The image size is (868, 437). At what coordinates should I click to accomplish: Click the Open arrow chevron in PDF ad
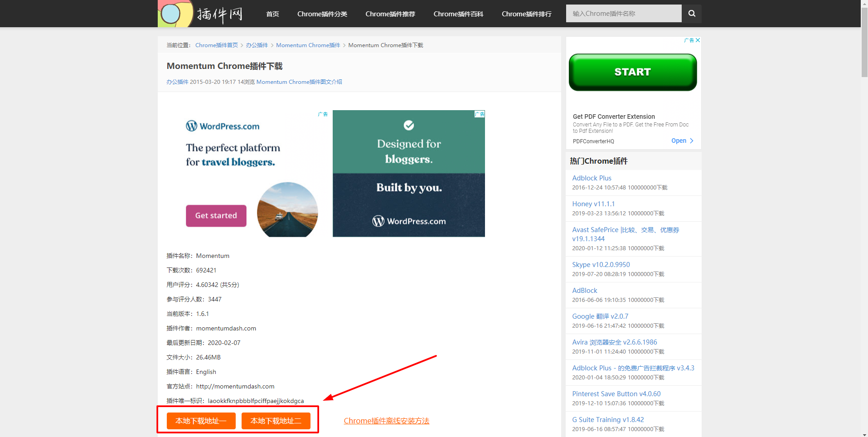click(692, 141)
